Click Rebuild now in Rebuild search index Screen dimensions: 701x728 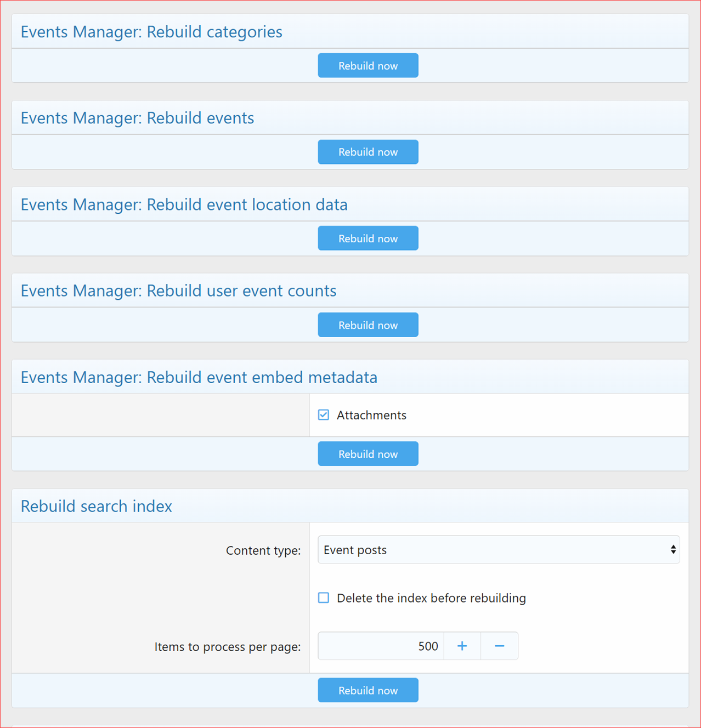coord(368,690)
